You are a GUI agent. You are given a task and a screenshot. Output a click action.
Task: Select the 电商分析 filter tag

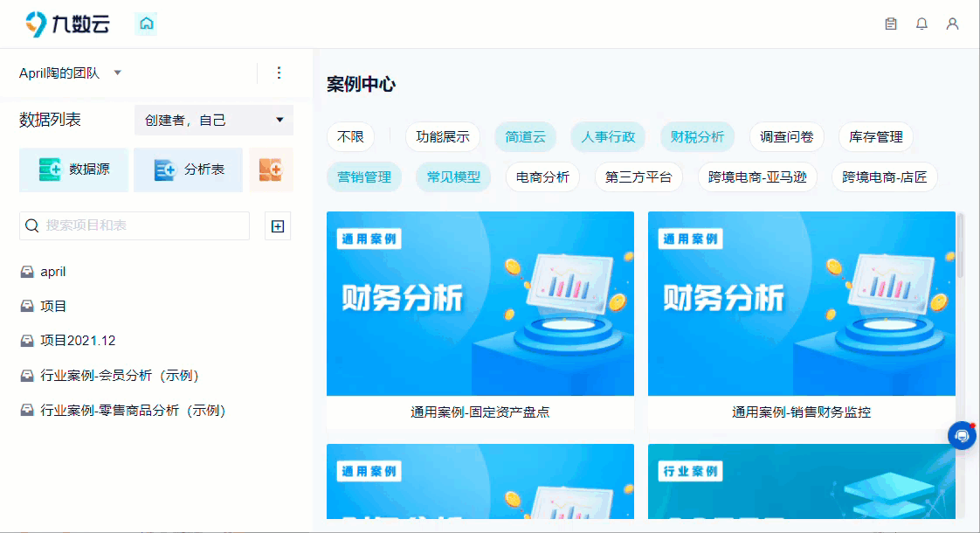[x=542, y=177]
